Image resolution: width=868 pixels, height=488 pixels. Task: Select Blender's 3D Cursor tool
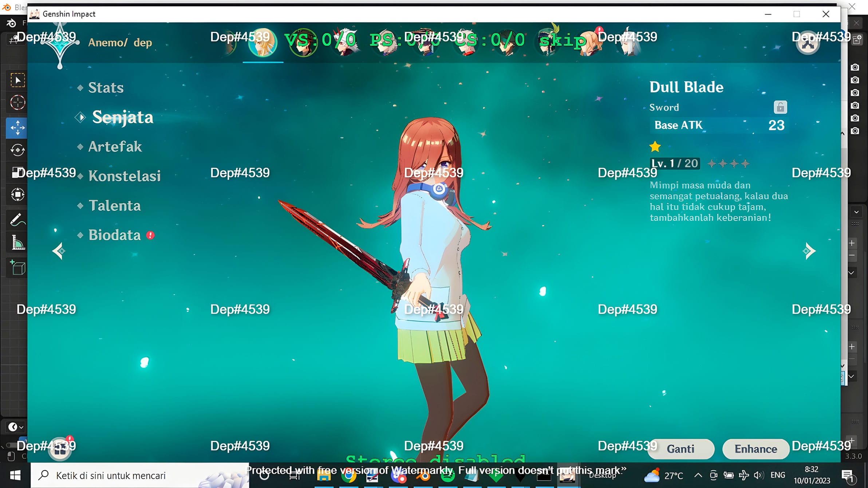[x=17, y=103]
